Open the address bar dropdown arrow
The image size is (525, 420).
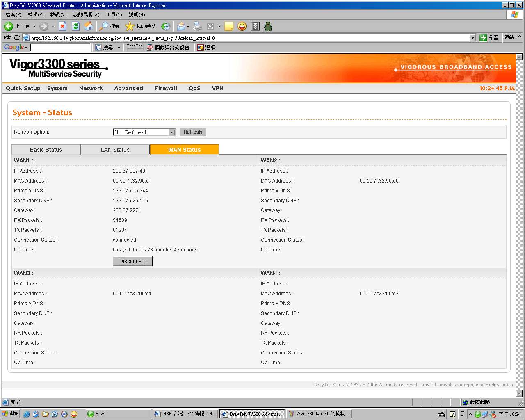tap(472, 38)
